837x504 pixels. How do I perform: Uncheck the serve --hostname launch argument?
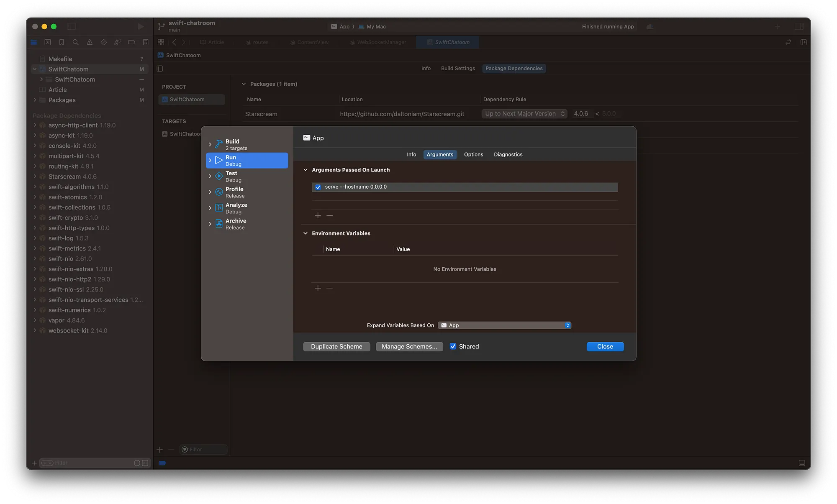318,187
